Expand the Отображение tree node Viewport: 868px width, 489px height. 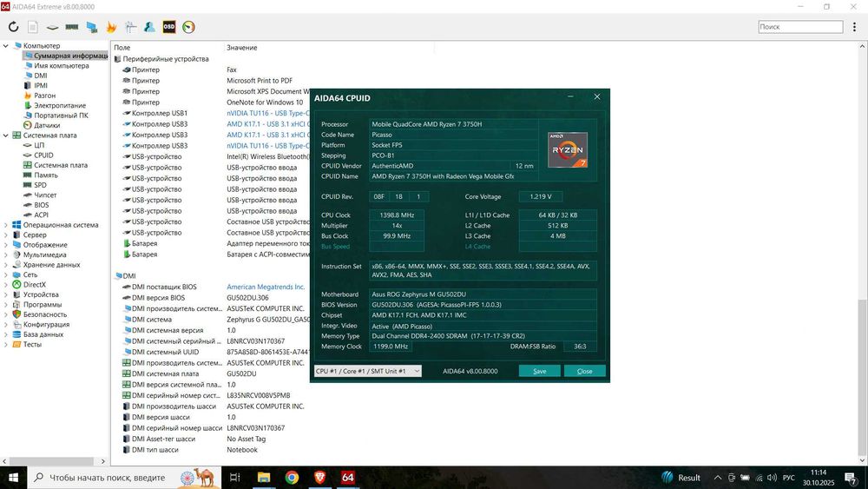click(x=5, y=245)
